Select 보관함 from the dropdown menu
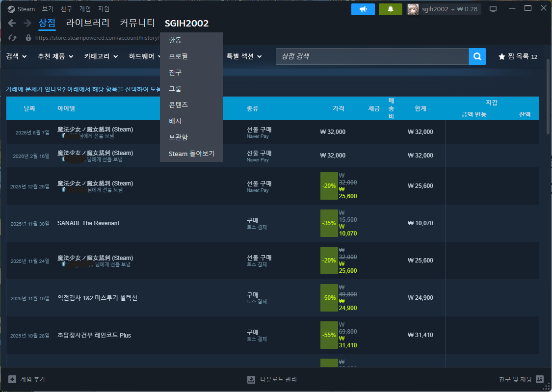Viewport: 552px width, 392px height. click(191, 137)
